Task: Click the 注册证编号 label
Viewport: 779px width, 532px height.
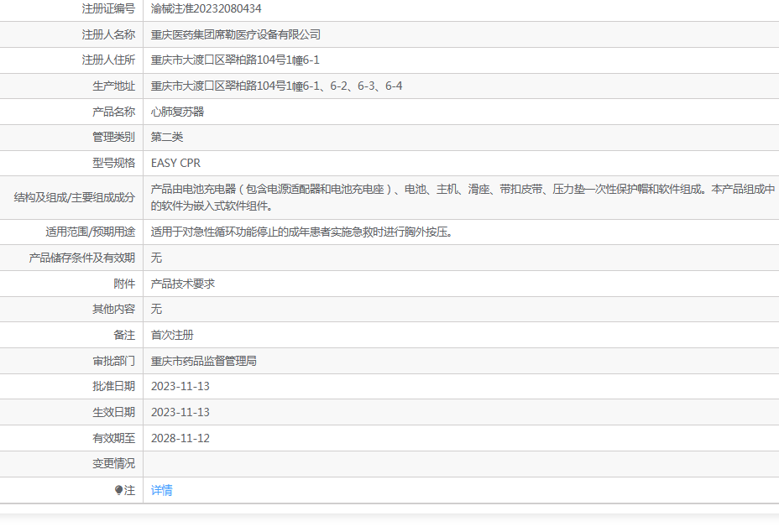Action: coord(108,9)
